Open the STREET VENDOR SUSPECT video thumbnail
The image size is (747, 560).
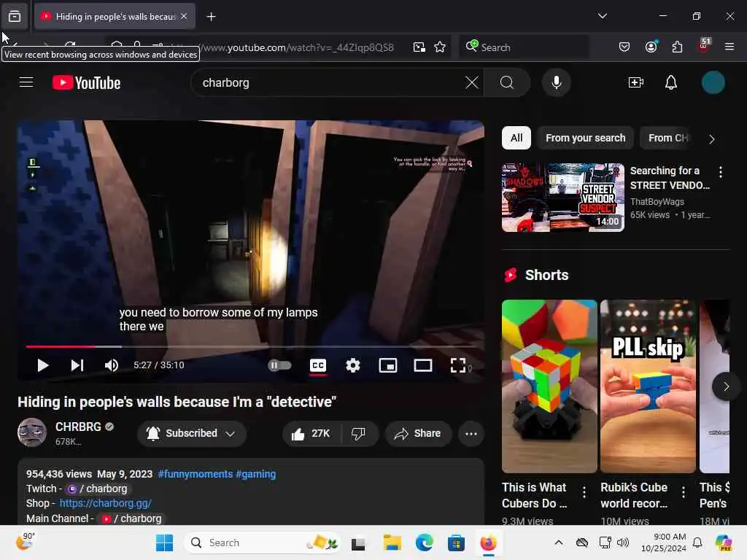pos(563,198)
